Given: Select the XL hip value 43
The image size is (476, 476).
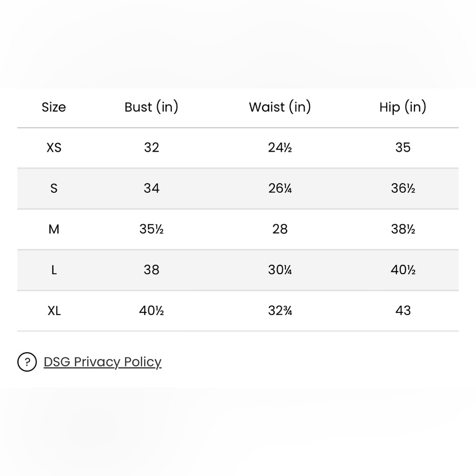Looking at the screenshot, I should (x=403, y=311).
